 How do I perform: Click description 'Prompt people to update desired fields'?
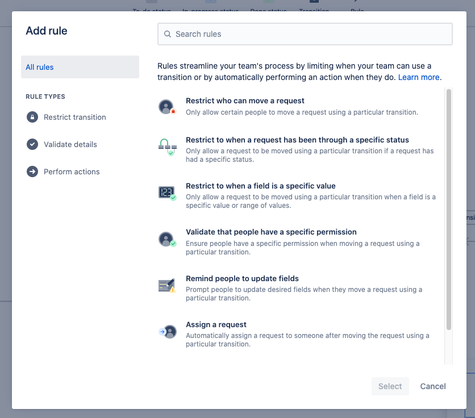[x=304, y=294]
